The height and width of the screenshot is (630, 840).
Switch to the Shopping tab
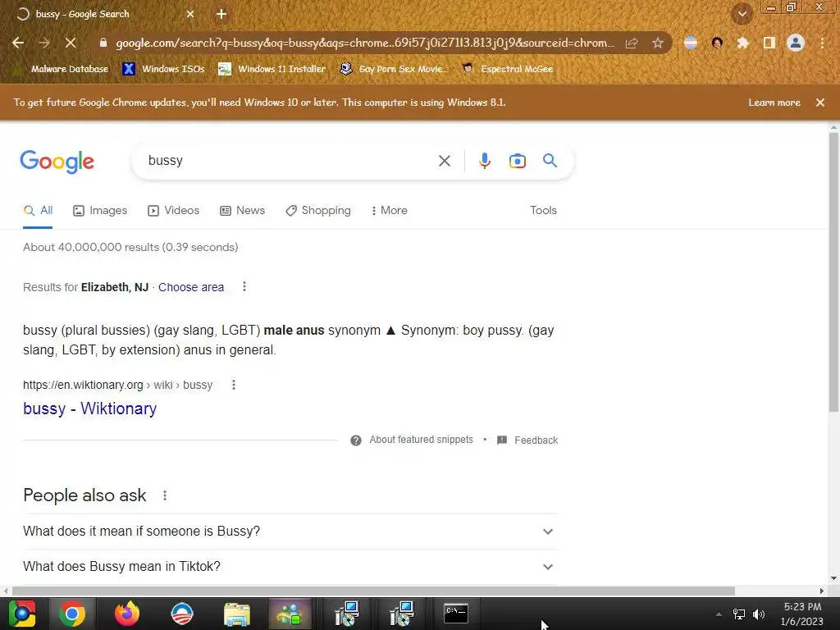click(x=318, y=211)
